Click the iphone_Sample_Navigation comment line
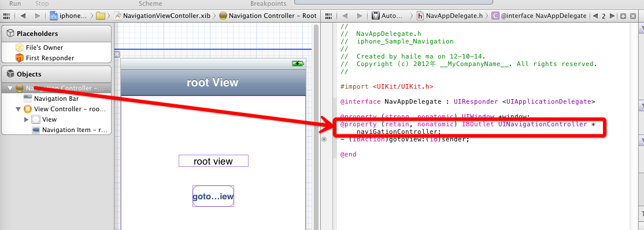Image resolution: width=644 pixels, height=230 pixels. [x=397, y=41]
